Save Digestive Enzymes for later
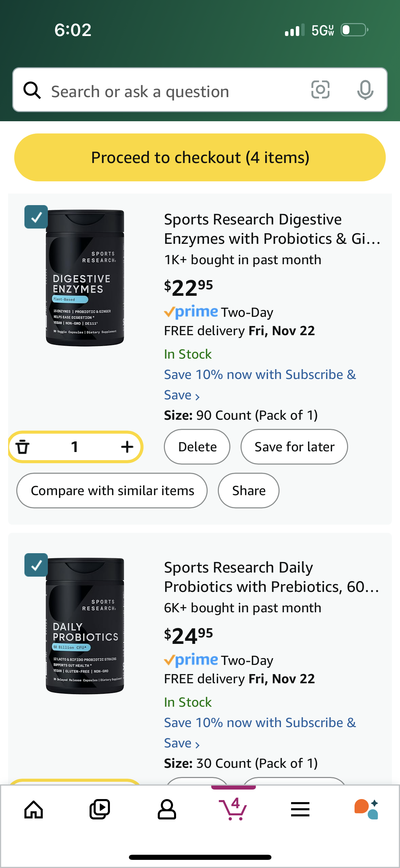Screen dimensions: 400x868 click(294, 447)
